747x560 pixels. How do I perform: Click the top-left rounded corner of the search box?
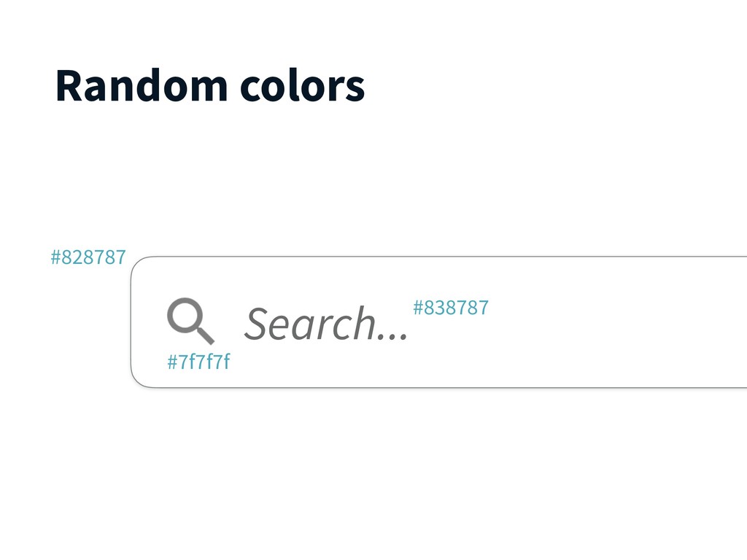coord(138,262)
